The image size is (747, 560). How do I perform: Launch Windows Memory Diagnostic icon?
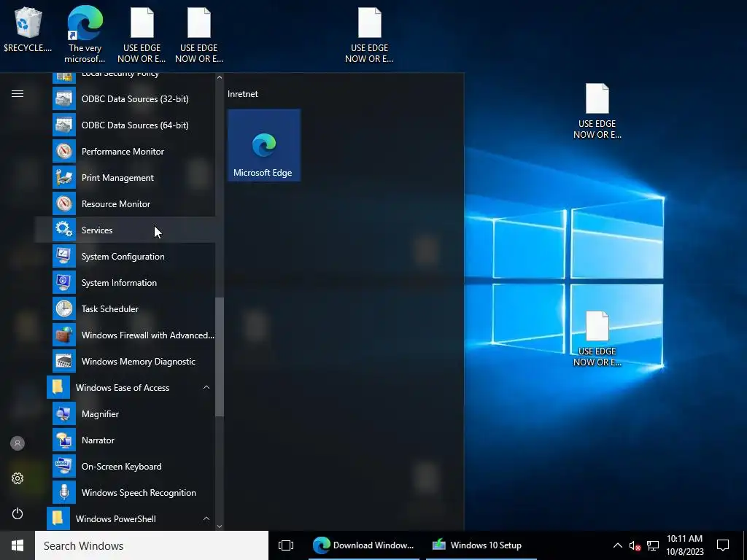[64, 362]
